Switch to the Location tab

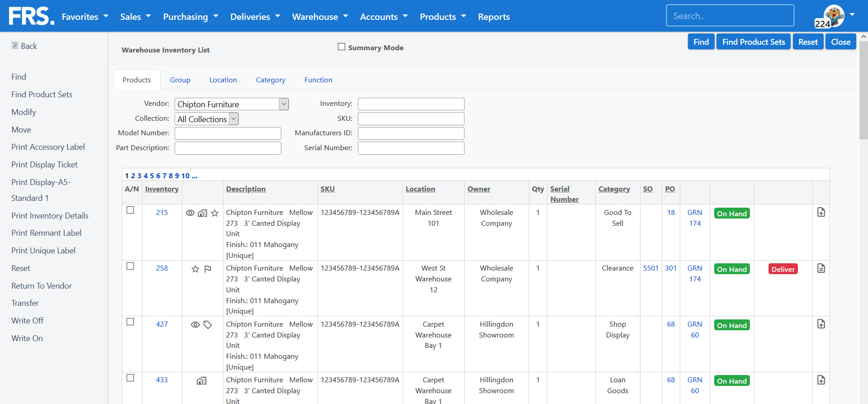[x=223, y=80]
